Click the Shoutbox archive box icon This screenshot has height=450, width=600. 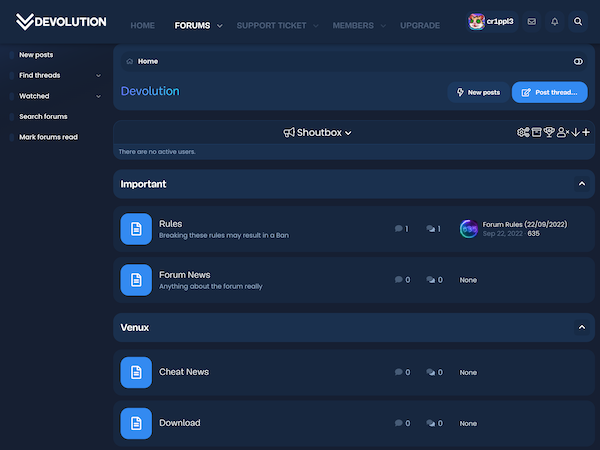(x=536, y=132)
